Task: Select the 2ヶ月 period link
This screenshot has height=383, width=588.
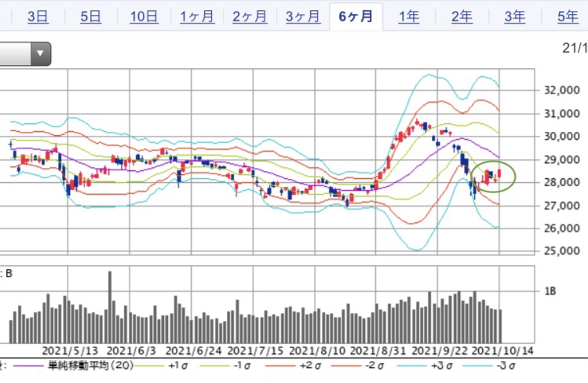Action: pos(249,16)
